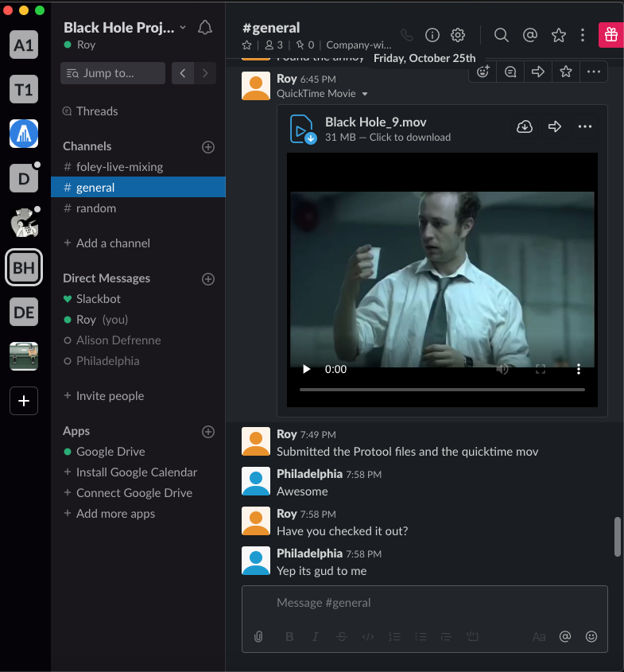Switch to the DE workspace

24,312
